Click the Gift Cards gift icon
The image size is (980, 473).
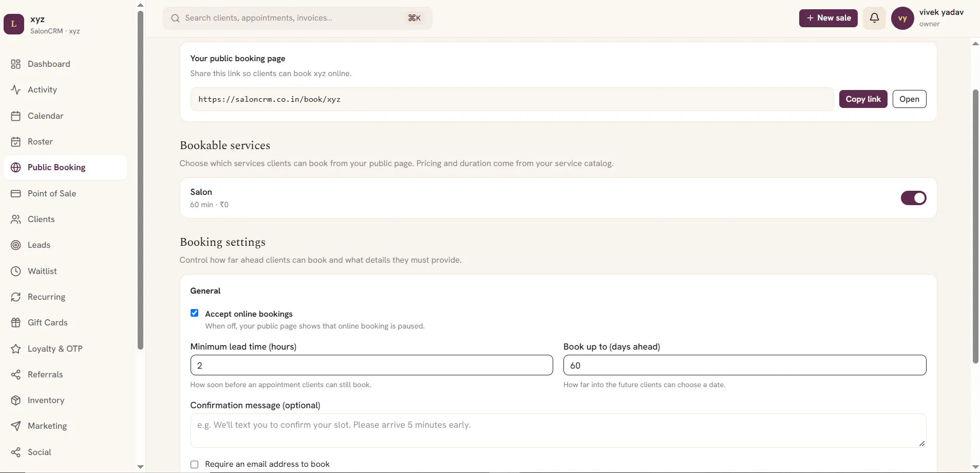point(16,323)
